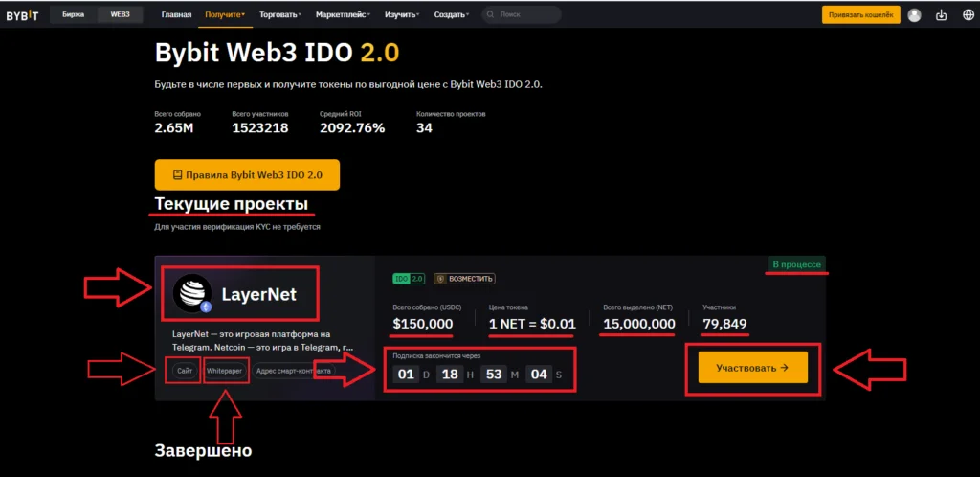Click the countdown seconds value 04
The height and width of the screenshot is (477, 980).
coord(538,375)
